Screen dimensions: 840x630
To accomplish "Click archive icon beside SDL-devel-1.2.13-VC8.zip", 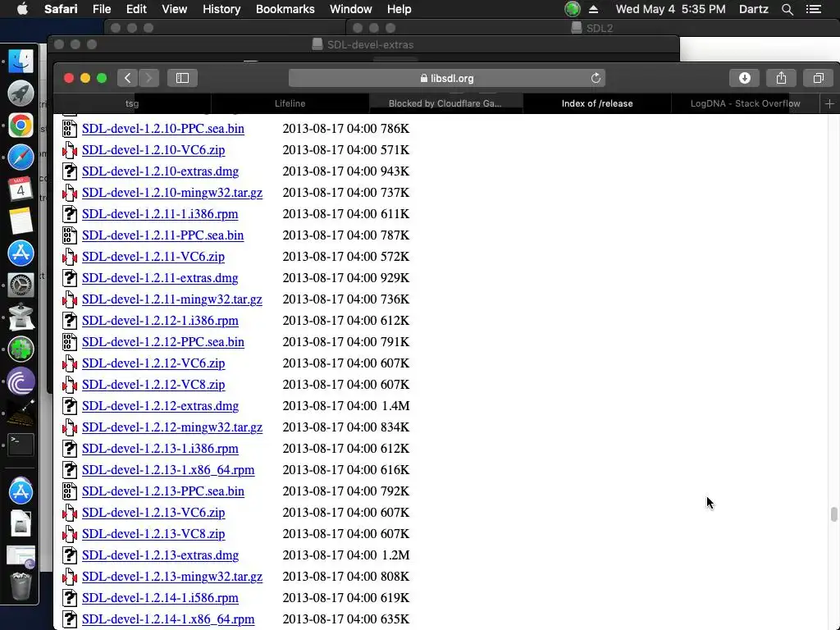I will point(70,533).
